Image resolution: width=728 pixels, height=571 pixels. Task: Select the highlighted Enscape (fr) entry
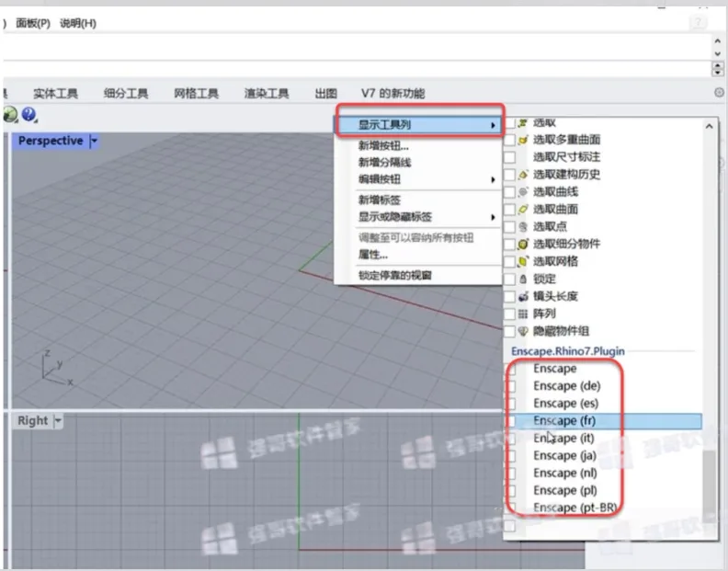[604, 421]
